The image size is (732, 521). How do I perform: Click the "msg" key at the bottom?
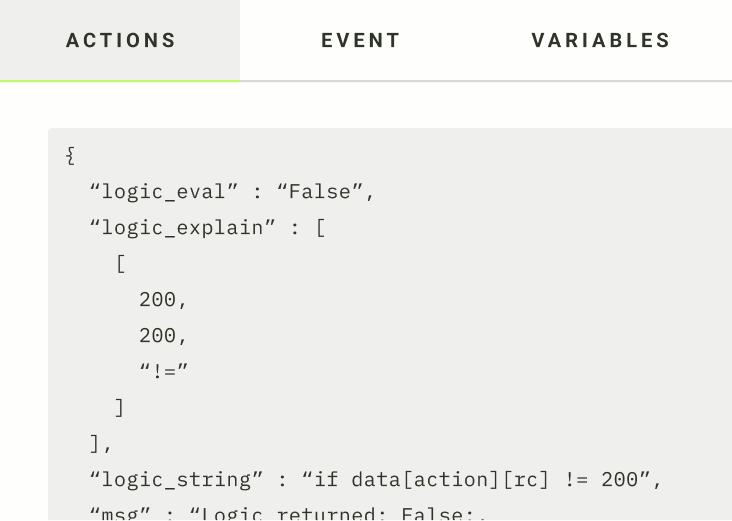pos(120,514)
